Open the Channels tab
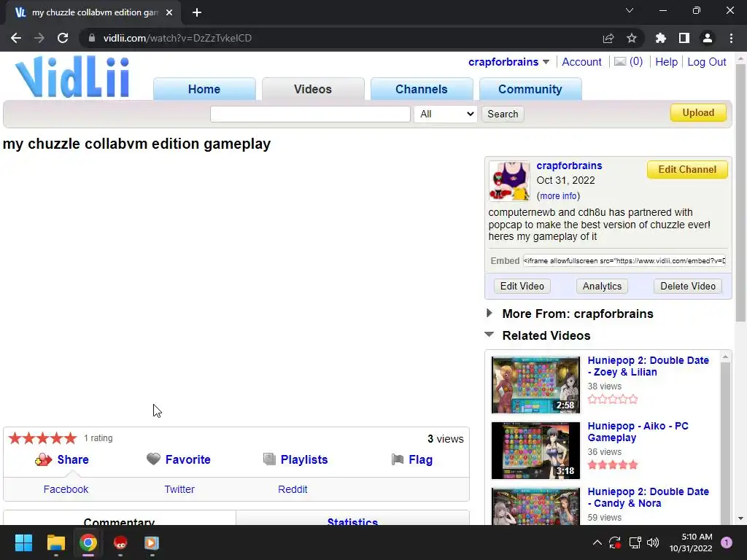The image size is (747, 560). click(422, 89)
